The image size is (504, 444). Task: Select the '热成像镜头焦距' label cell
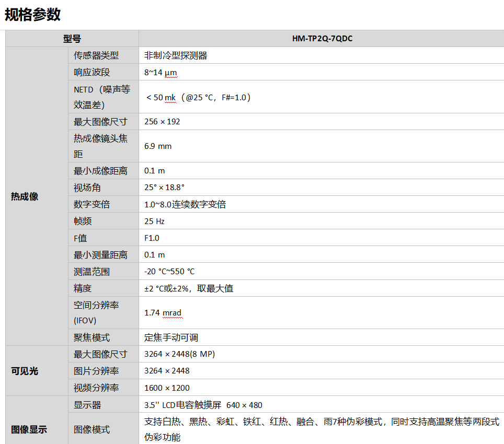click(x=104, y=146)
